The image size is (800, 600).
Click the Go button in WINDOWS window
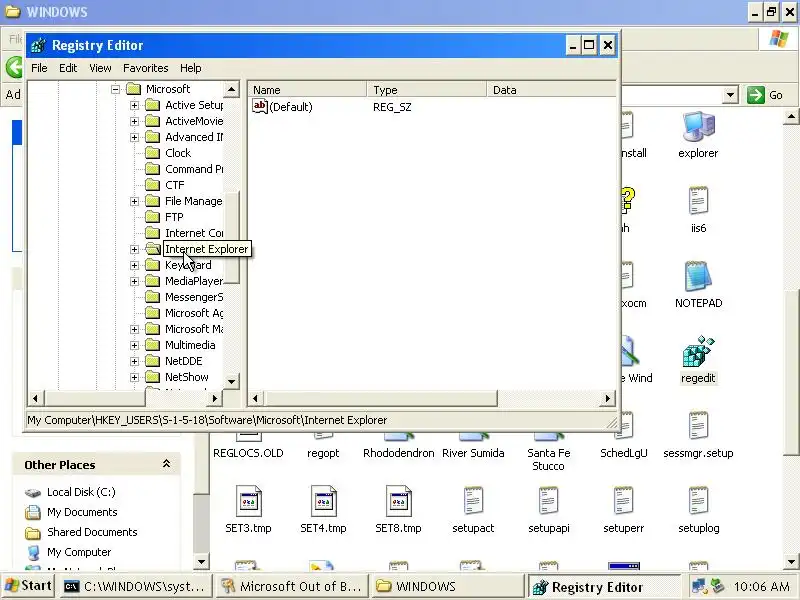coord(764,95)
